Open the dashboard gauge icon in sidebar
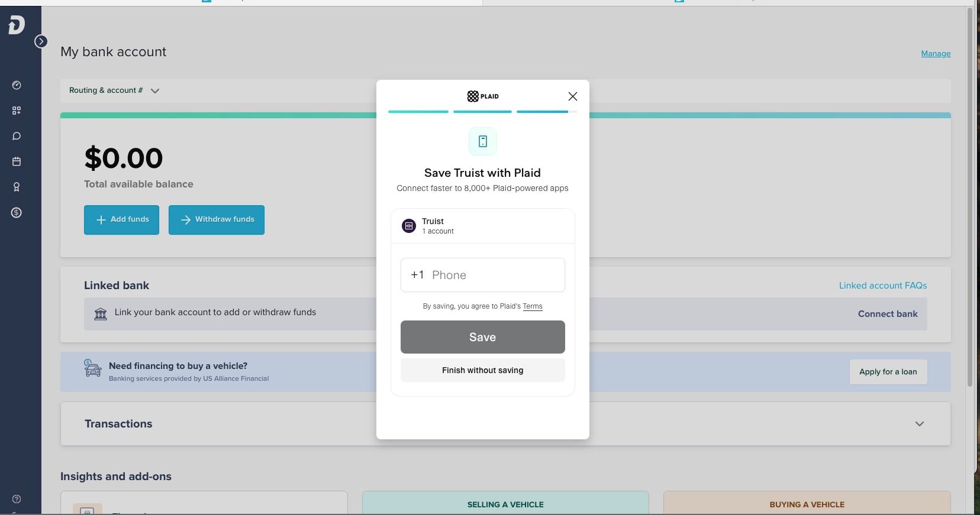Viewport: 980px width, 515px height. click(17, 85)
